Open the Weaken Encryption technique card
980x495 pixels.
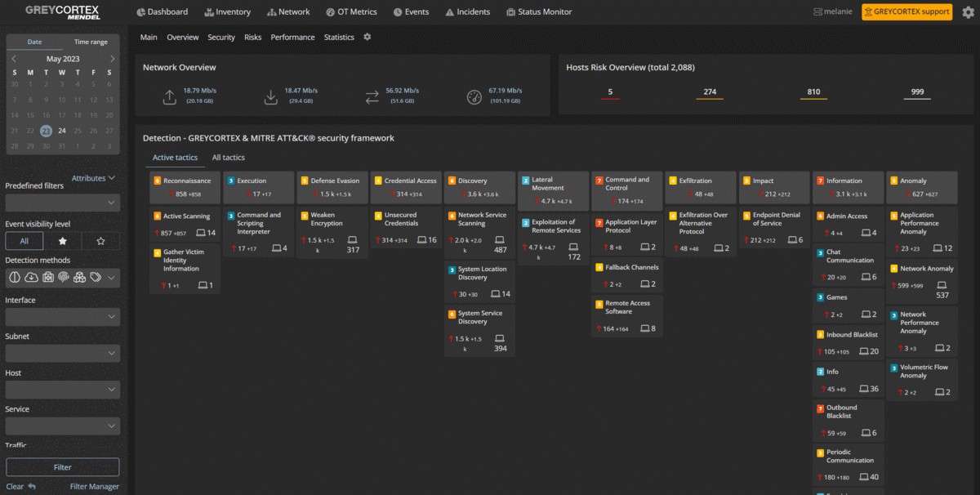pos(332,233)
